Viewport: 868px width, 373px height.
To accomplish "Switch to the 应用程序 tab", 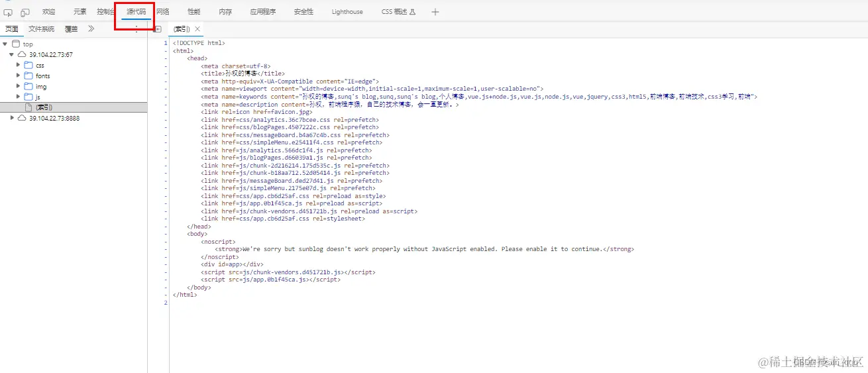I will (263, 12).
